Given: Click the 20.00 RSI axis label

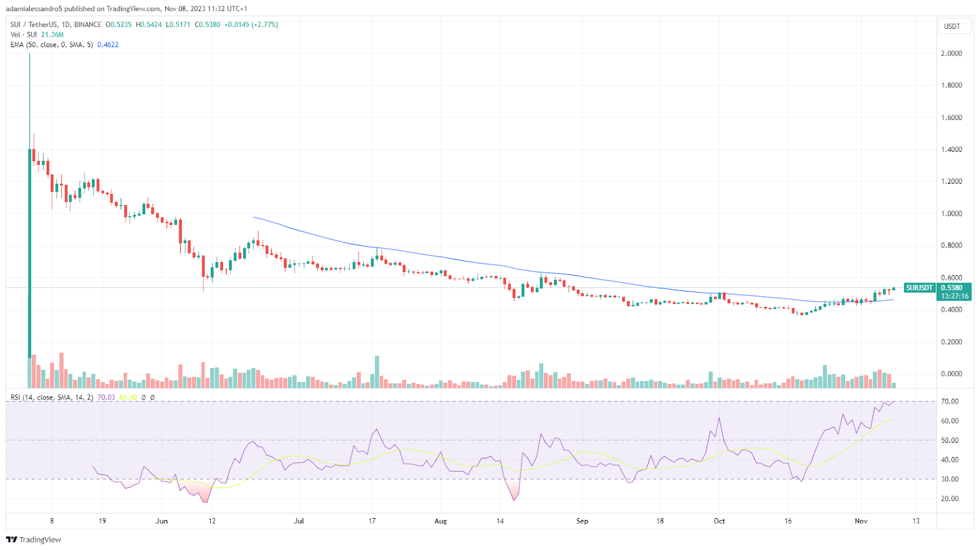Looking at the screenshot, I should pyautogui.click(x=950, y=499).
